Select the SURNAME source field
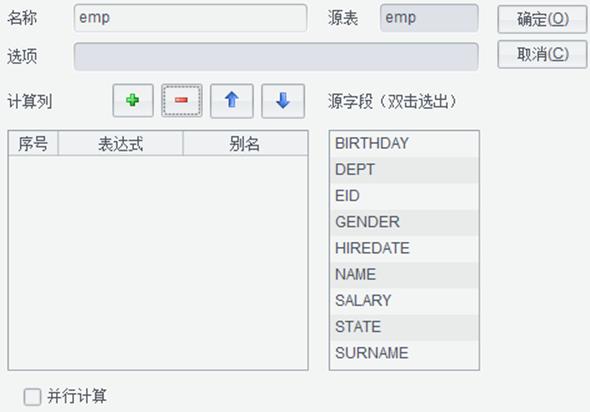The image size is (590, 412). pyautogui.click(x=404, y=353)
